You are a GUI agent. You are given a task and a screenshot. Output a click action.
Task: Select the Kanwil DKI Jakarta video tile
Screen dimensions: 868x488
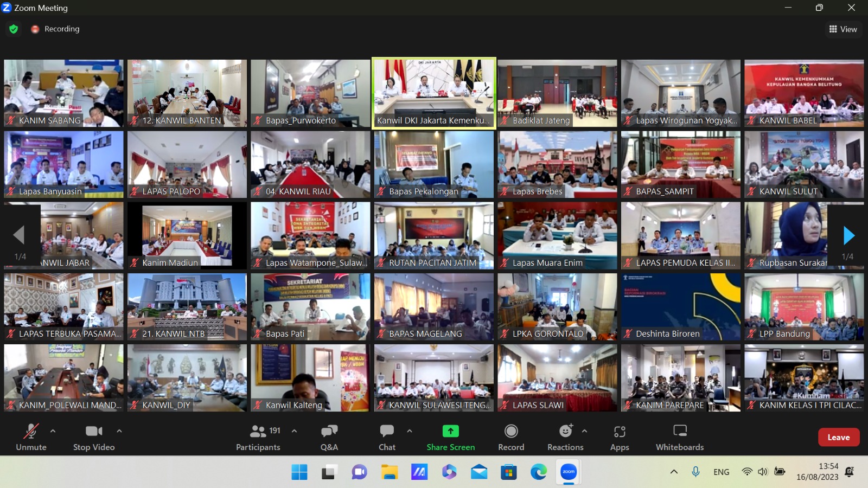(433, 93)
